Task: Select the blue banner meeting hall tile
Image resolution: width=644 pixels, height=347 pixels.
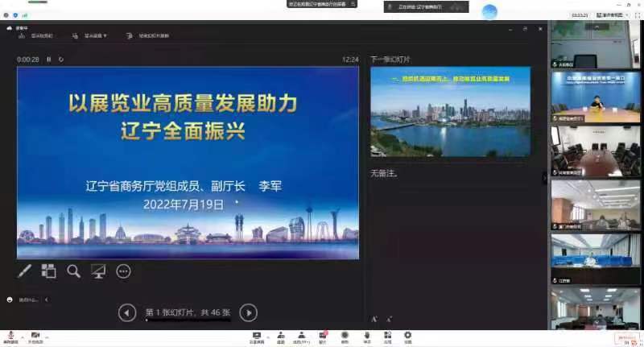Action: (x=595, y=259)
